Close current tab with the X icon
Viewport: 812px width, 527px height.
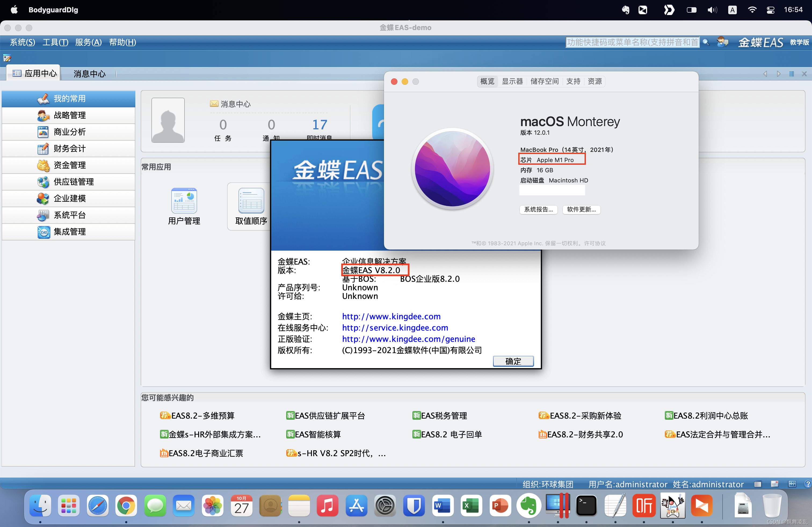coord(804,74)
